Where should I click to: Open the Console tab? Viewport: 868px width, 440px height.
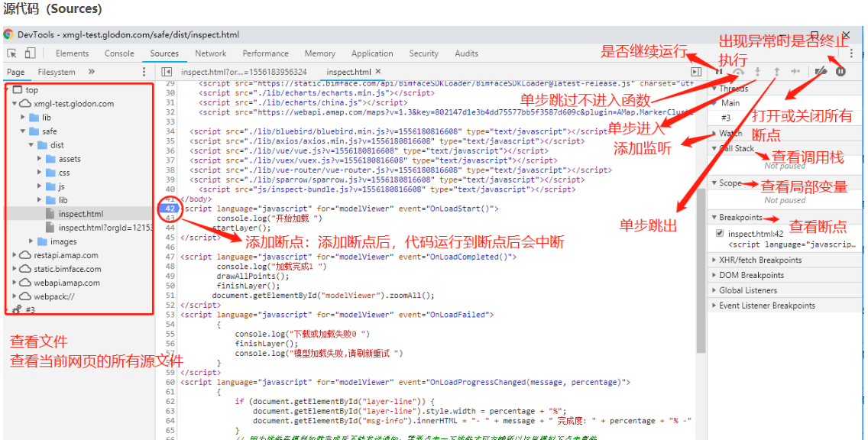[119, 53]
